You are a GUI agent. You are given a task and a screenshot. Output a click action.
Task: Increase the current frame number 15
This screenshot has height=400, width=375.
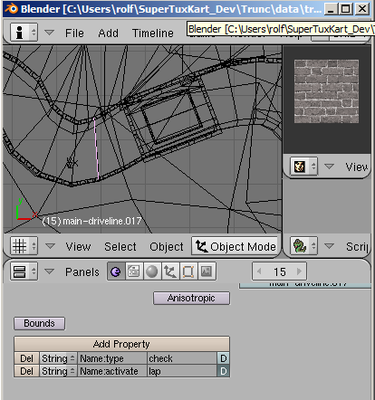click(300, 272)
